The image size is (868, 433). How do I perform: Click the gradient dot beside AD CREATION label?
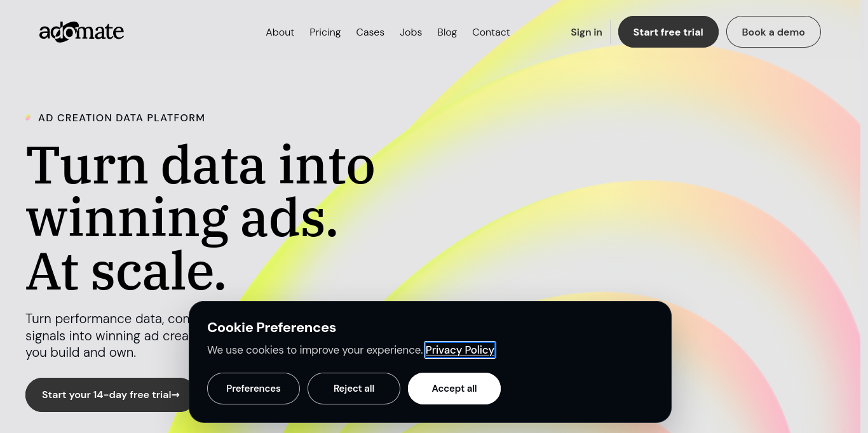(28, 117)
